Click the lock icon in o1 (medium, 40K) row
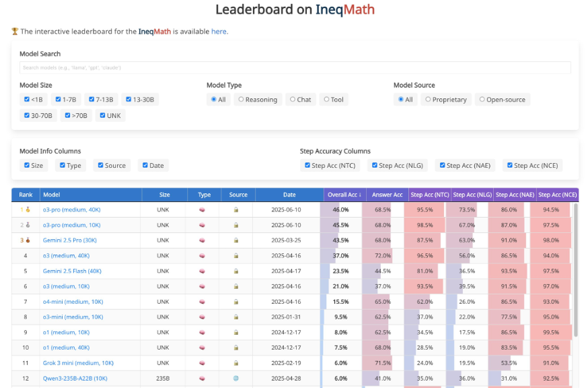 tap(236, 348)
